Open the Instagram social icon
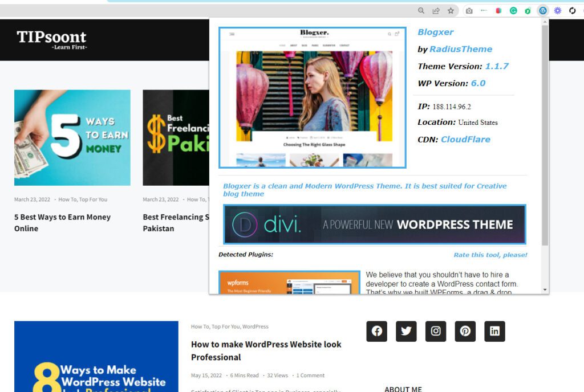Viewport: 584px width, 392px height. pos(435,331)
